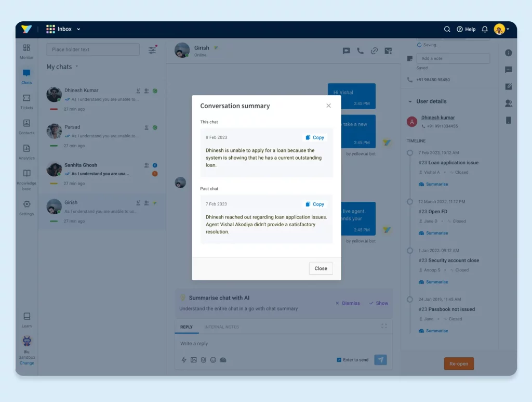This screenshot has height=402, width=532.
Task: Switch to the INTERNAL NOTES tab
Action: tap(221, 327)
